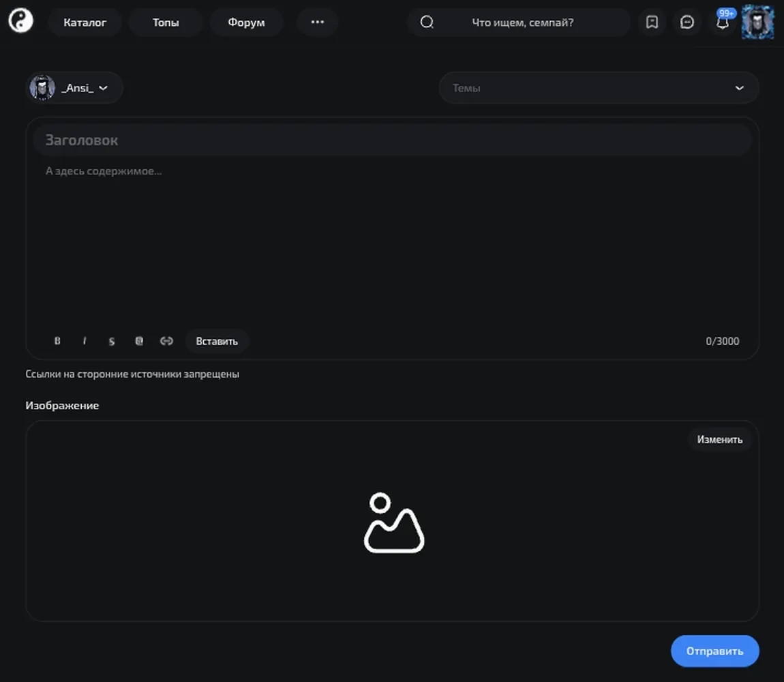784x682 pixels.
Task: Open the chat messages icon
Action: pos(687,22)
